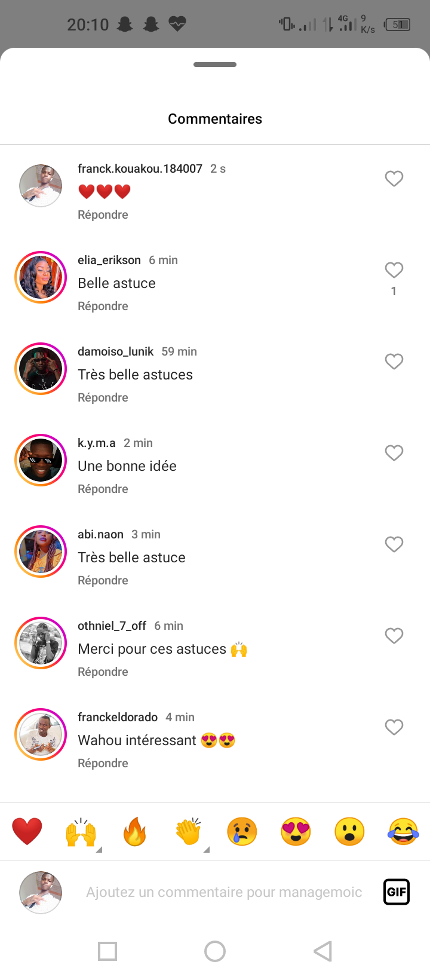Add the heart-eyes emoji to comment
Screen dimensions: 430x980
click(x=296, y=831)
